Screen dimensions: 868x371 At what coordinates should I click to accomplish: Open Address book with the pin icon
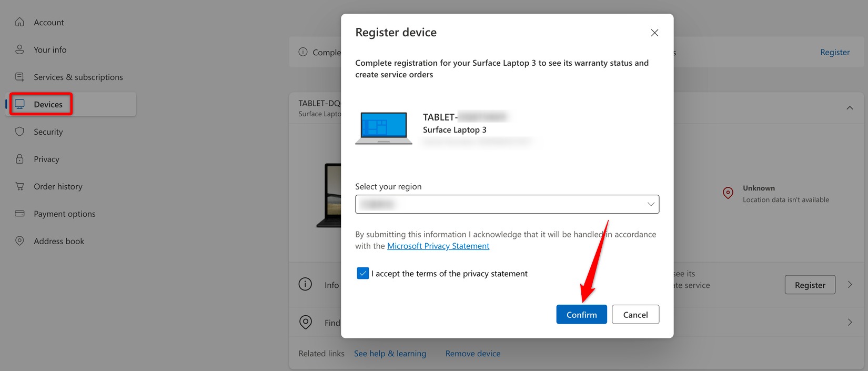(x=19, y=241)
